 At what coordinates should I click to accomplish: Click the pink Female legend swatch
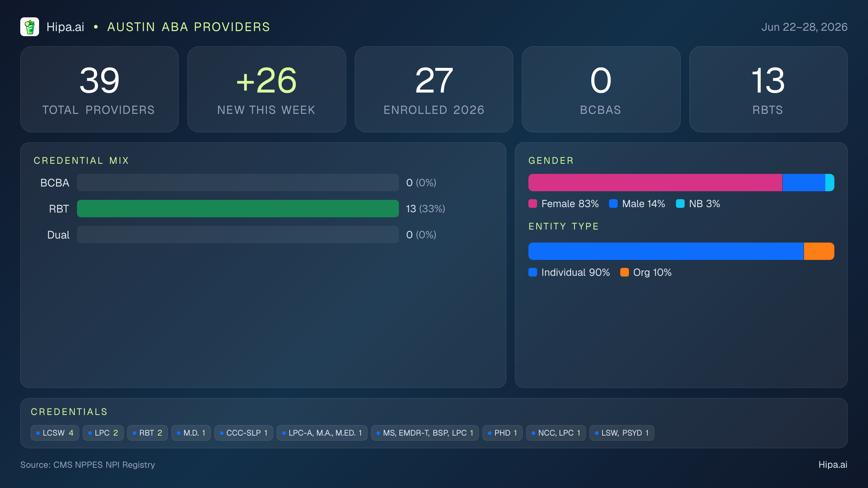click(533, 204)
